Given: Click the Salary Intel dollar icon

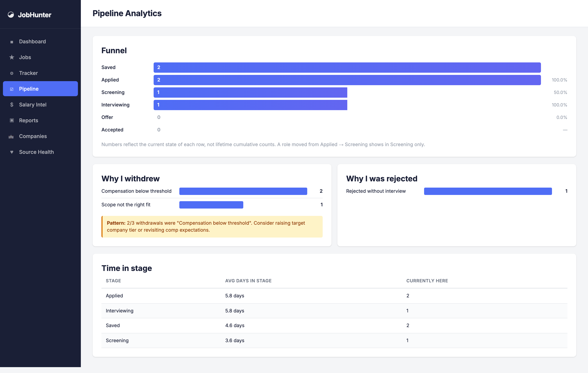Looking at the screenshot, I should pyautogui.click(x=11, y=105).
